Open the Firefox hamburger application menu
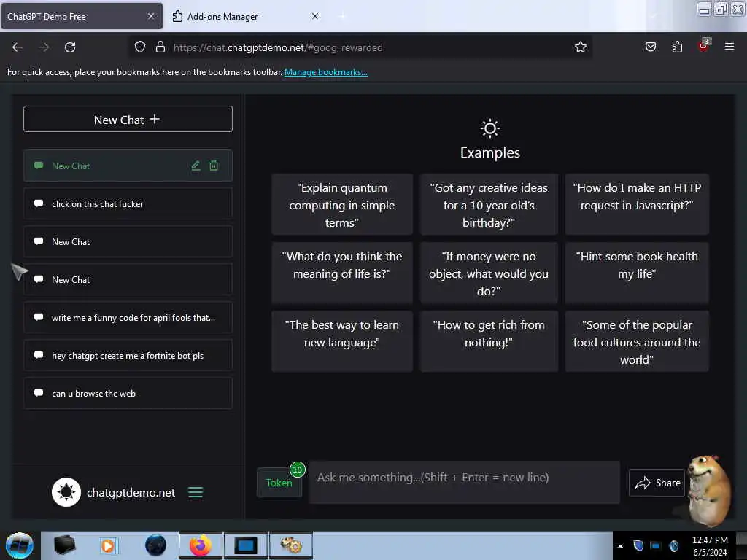The width and height of the screenshot is (747, 560). (x=729, y=47)
